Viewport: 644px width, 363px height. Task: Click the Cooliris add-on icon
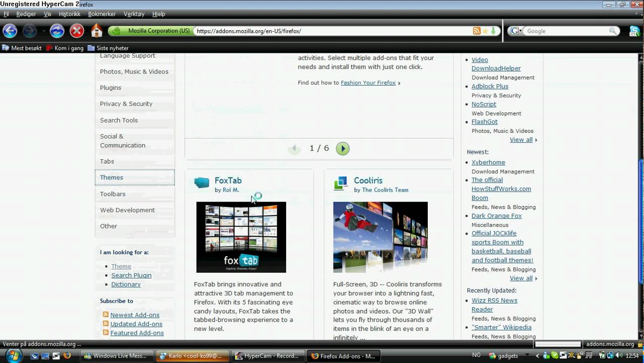pyautogui.click(x=341, y=183)
